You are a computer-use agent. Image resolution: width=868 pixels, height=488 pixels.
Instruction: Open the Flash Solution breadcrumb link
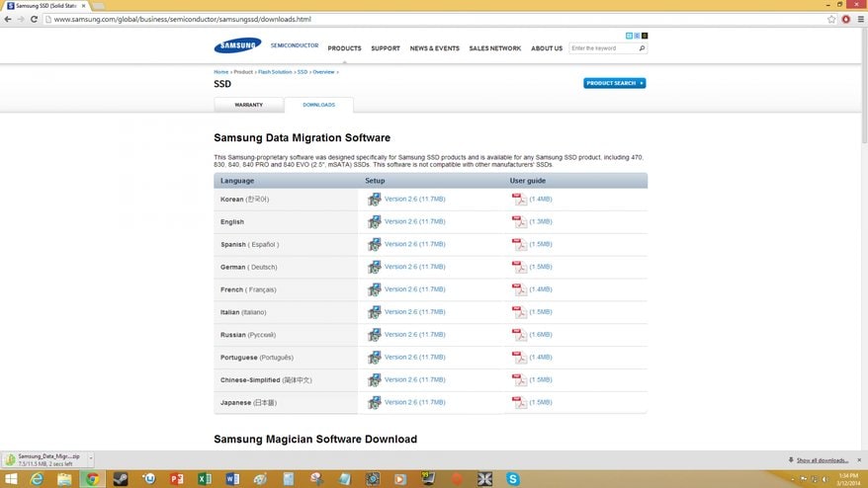275,72
